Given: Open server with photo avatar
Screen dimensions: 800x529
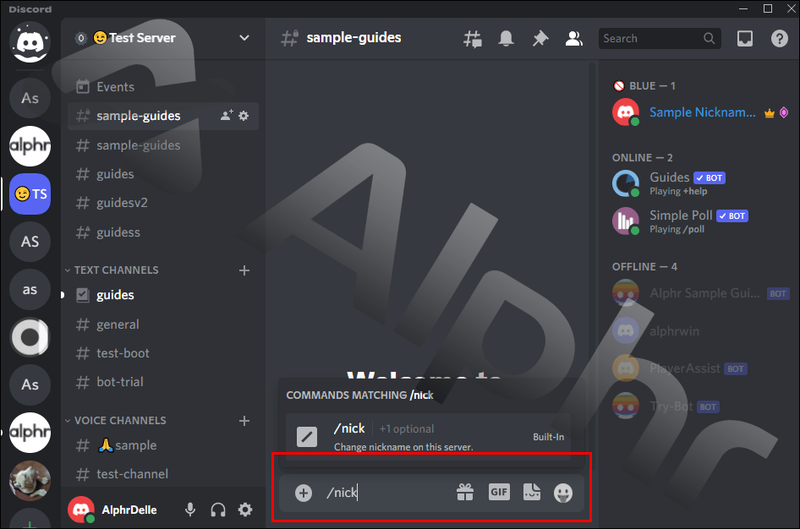Looking at the screenshot, I should click(x=30, y=481).
